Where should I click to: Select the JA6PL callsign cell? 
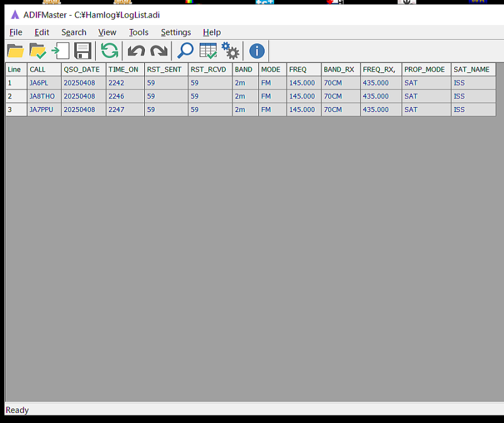pyautogui.click(x=44, y=83)
